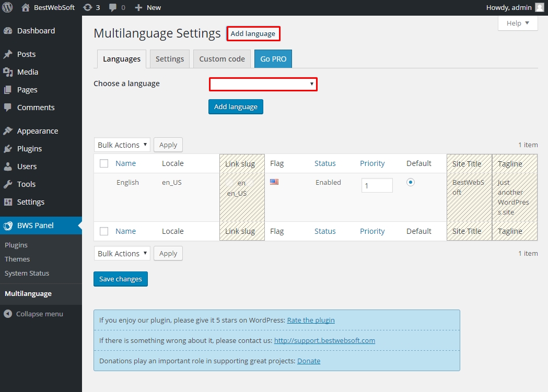
Task: Click the US flag in the English row
Action: (274, 182)
